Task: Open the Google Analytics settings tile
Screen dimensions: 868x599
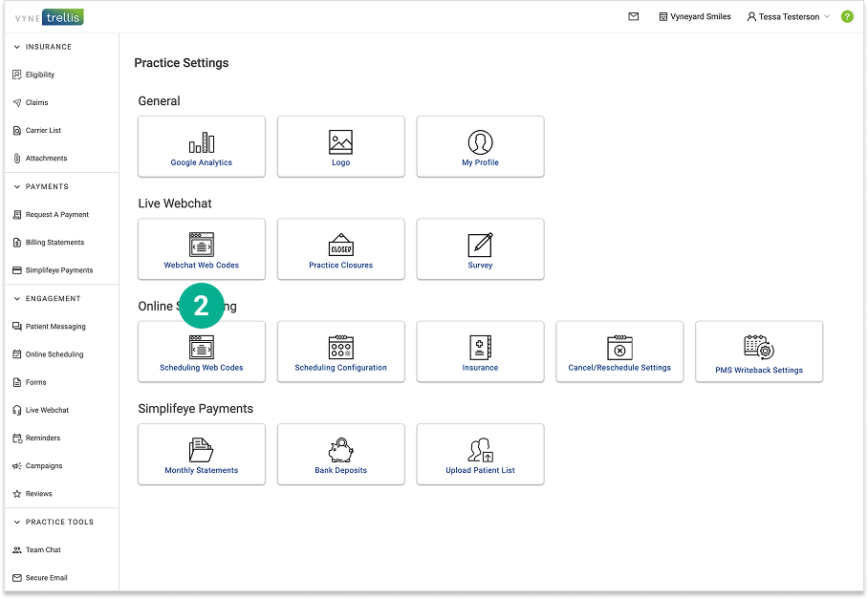Action: point(202,147)
